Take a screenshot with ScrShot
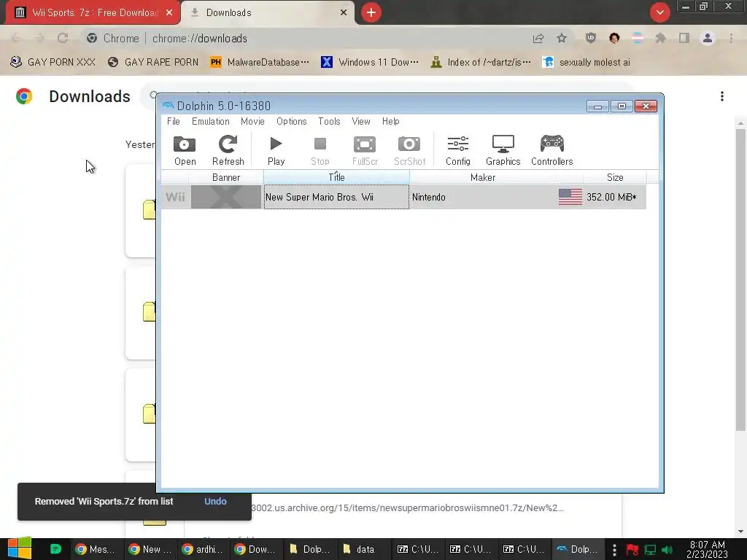Screen dimensions: 747x560 [x=409, y=150]
